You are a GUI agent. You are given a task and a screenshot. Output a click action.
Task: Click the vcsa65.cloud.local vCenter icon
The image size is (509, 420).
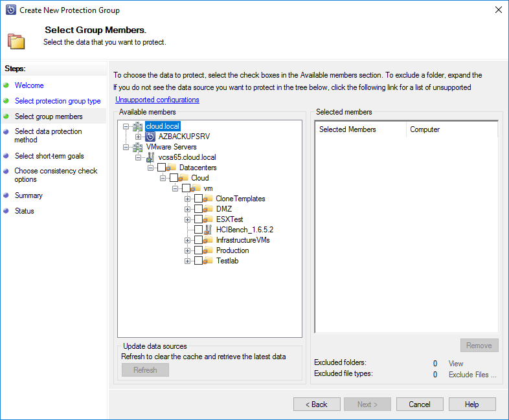[150, 157]
